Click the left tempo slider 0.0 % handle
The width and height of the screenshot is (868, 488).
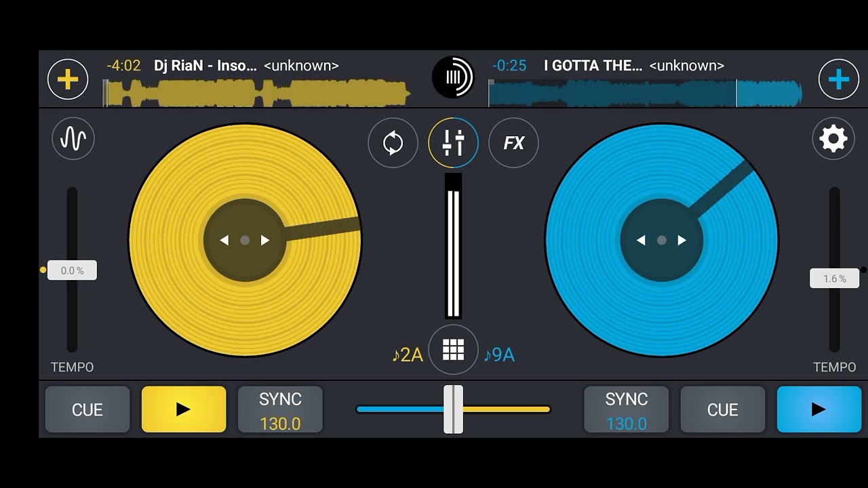pyautogui.click(x=72, y=270)
